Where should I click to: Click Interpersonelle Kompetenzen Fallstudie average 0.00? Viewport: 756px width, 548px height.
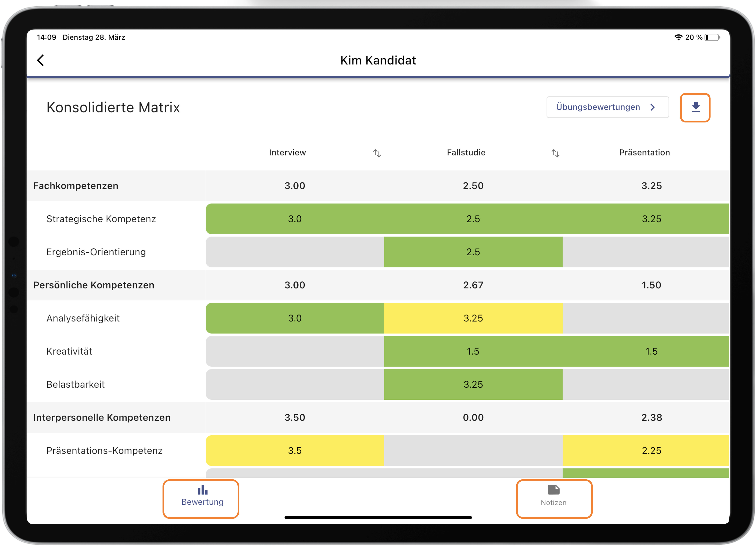[473, 417]
